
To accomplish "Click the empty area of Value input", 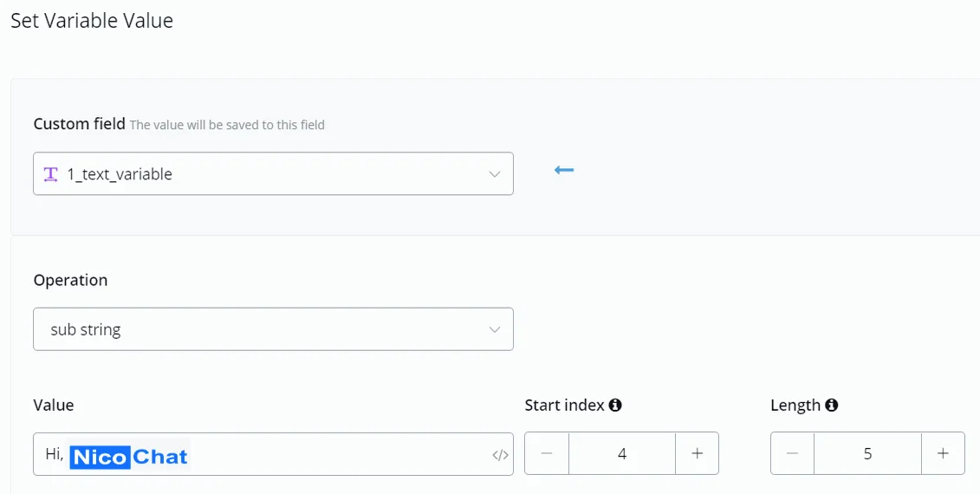I will click(x=338, y=454).
